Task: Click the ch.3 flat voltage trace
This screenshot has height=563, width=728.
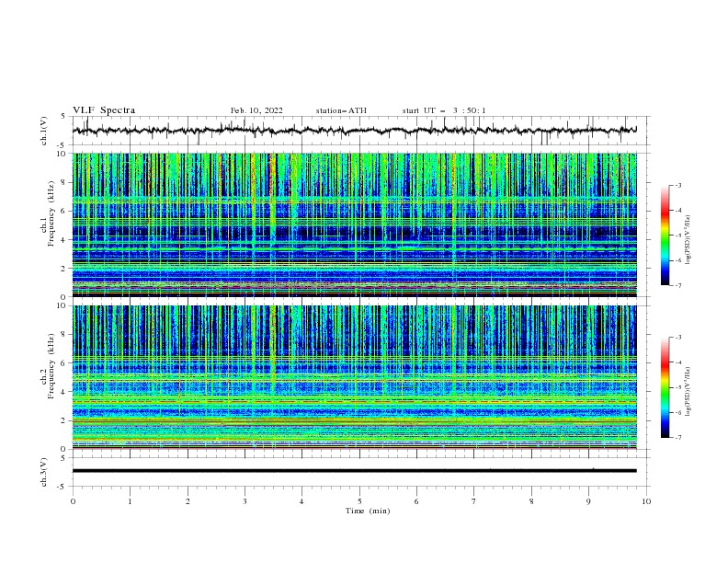Action: 354,471
